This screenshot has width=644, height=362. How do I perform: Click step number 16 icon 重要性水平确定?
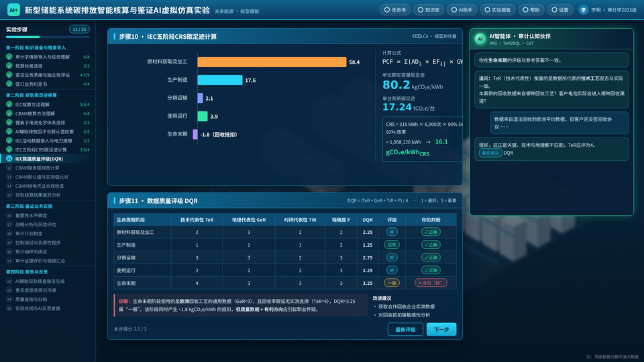[9, 215]
